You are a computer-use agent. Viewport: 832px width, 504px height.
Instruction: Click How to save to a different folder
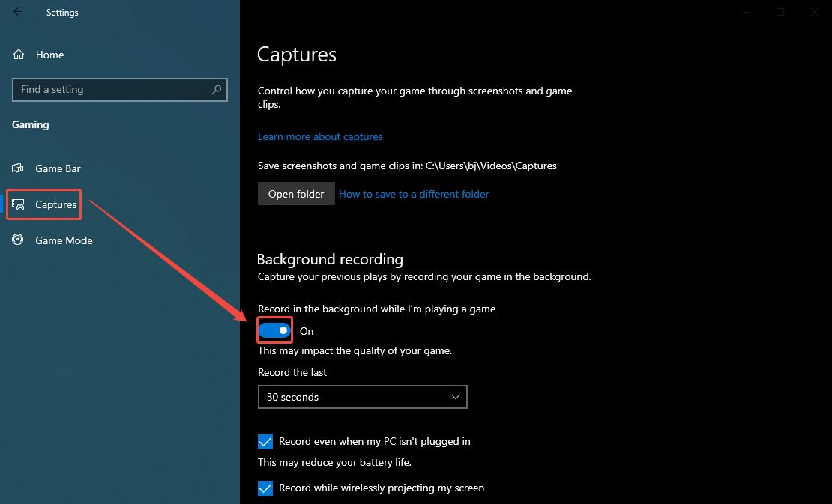pos(413,194)
